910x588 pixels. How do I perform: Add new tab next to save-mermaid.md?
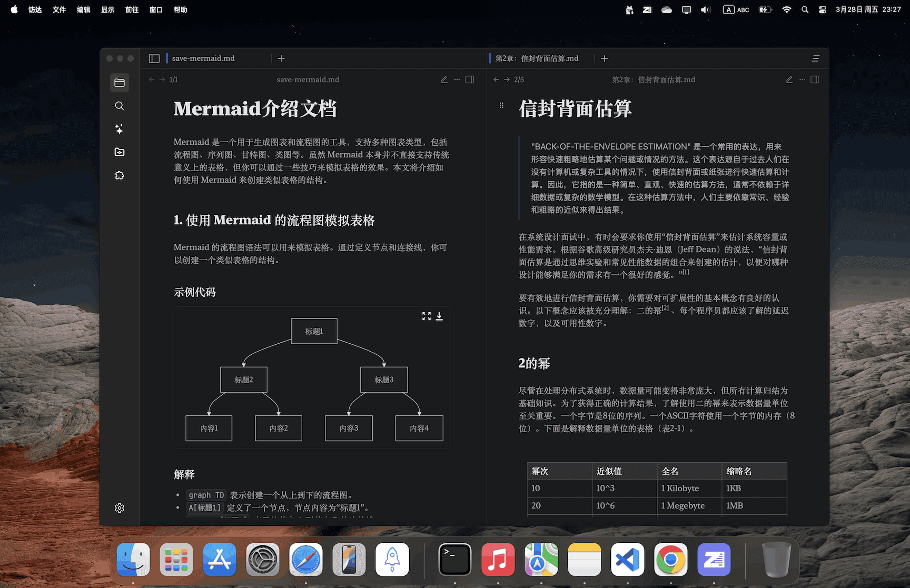(x=281, y=58)
